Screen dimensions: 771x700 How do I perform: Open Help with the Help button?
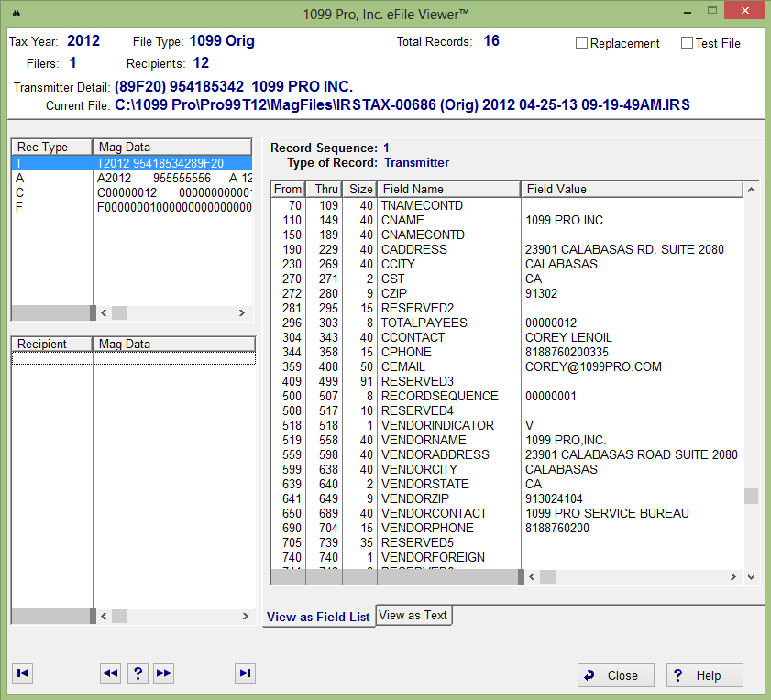click(x=704, y=675)
